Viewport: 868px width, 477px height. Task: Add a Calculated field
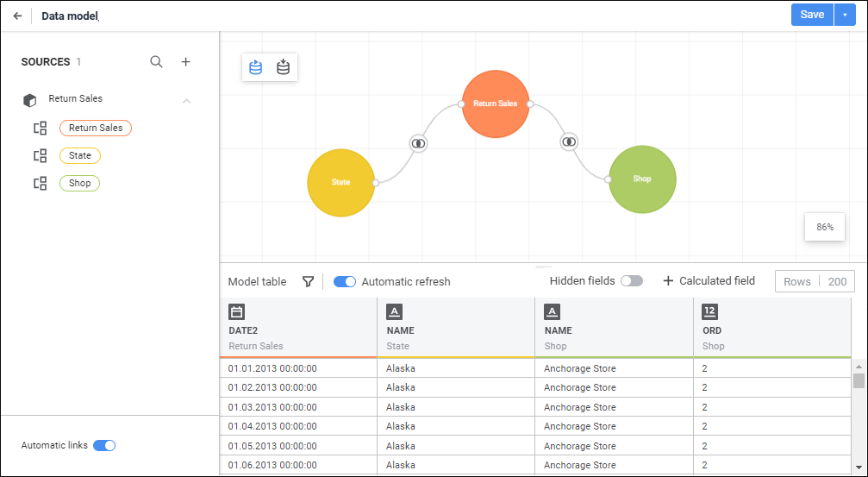coord(709,281)
